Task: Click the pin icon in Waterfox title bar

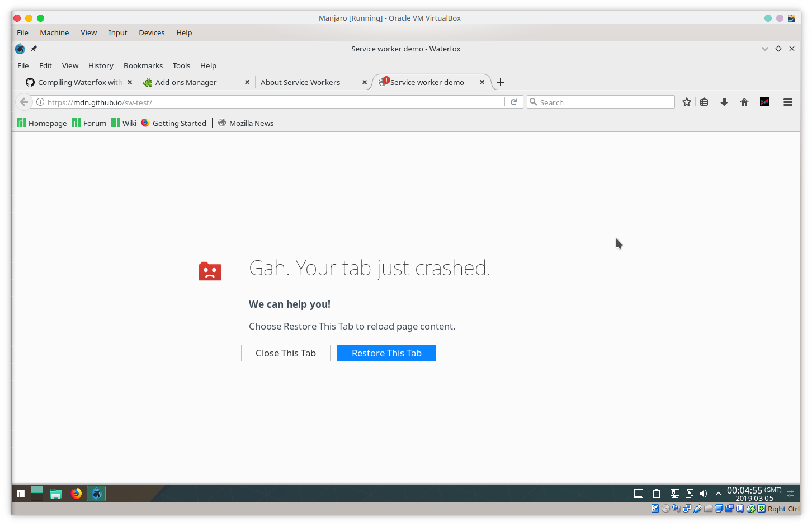Action: pos(34,49)
